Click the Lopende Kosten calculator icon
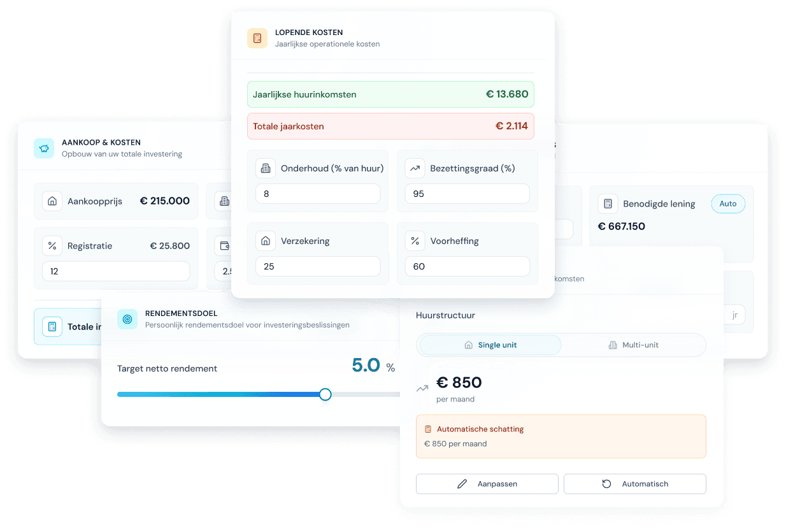This screenshot has width=786, height=532. coord(257,38)
